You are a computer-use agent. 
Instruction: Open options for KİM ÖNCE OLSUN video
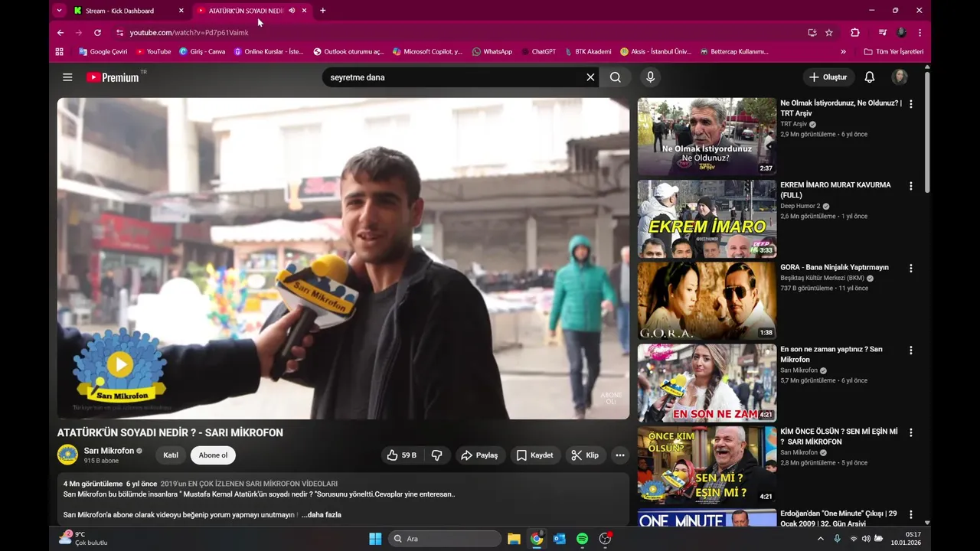pyautogui.click(x=911, y=432)
